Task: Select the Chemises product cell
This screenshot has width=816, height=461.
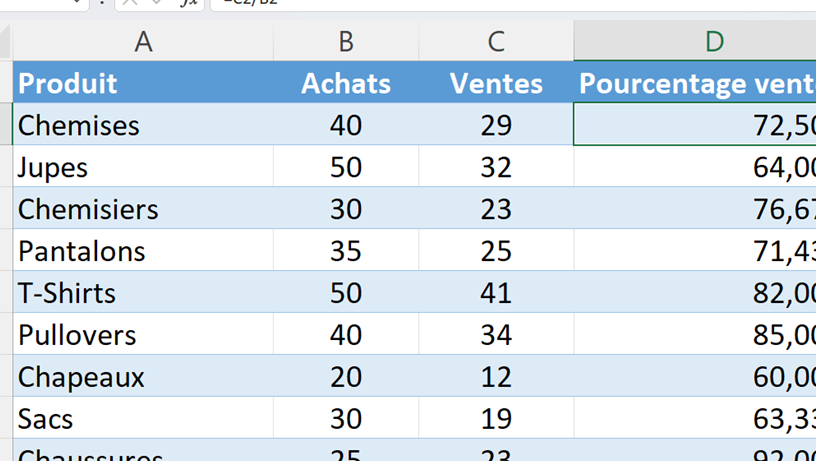Action: click(x=143, y=125)
